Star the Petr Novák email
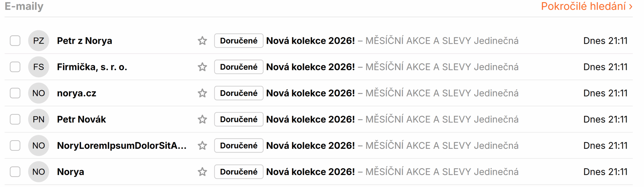 tap(202, 119)
